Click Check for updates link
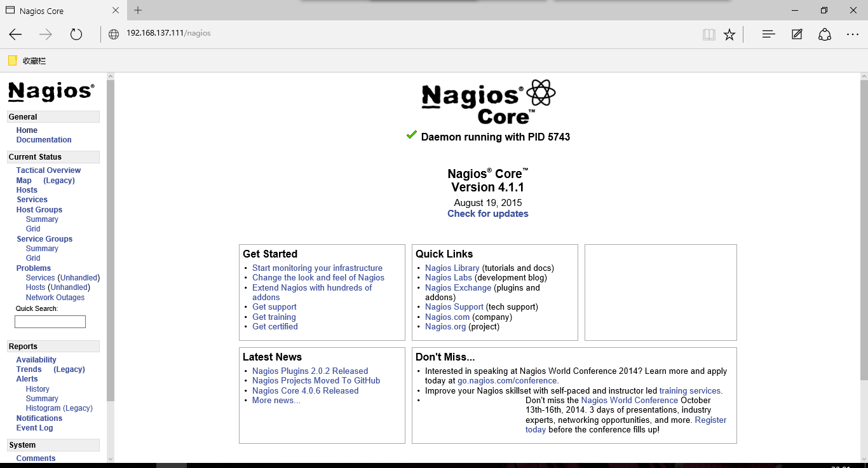The height and width of the screenshot is (468, 868). (488, 214)
